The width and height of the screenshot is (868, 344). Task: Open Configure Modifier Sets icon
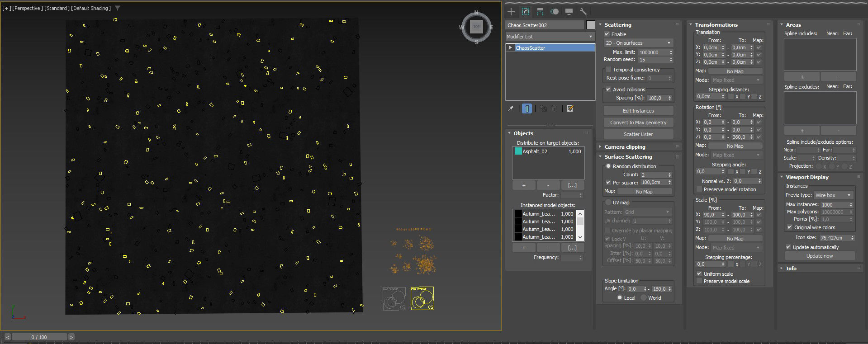(570, 108)
